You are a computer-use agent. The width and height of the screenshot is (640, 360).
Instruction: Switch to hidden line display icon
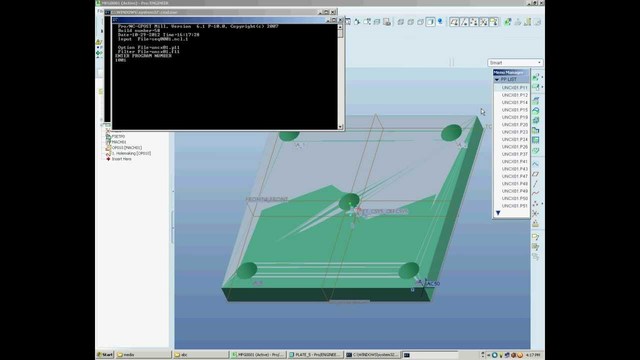(x=410, y=22)
